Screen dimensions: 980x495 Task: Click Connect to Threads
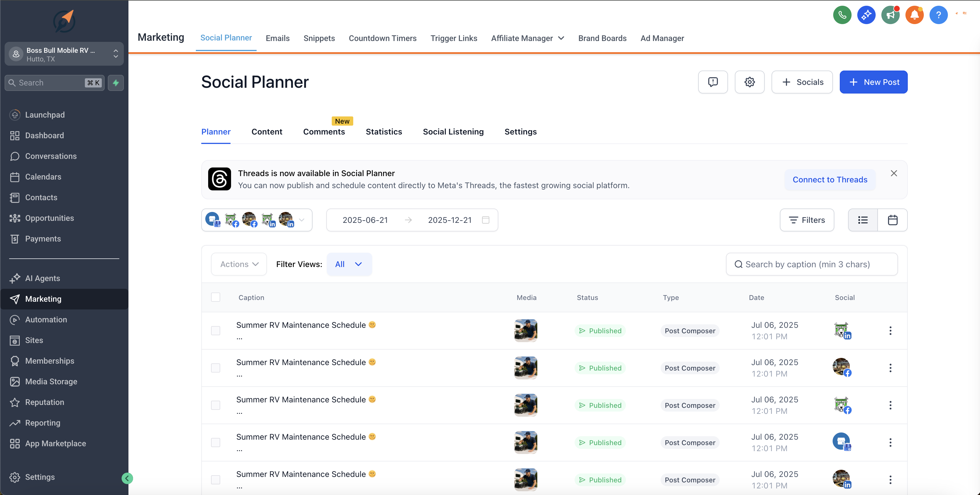tap(830, 180)
